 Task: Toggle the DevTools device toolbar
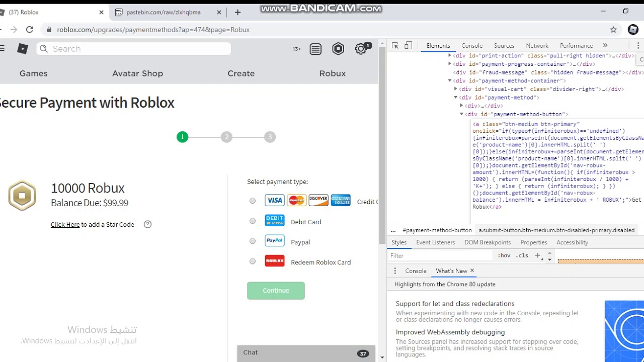(409, 45)
